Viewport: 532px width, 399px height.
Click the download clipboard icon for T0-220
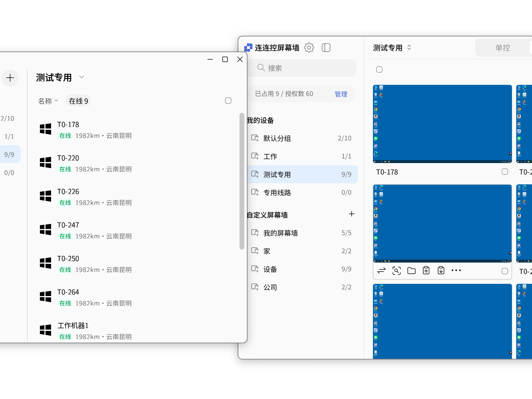[441, 270]
